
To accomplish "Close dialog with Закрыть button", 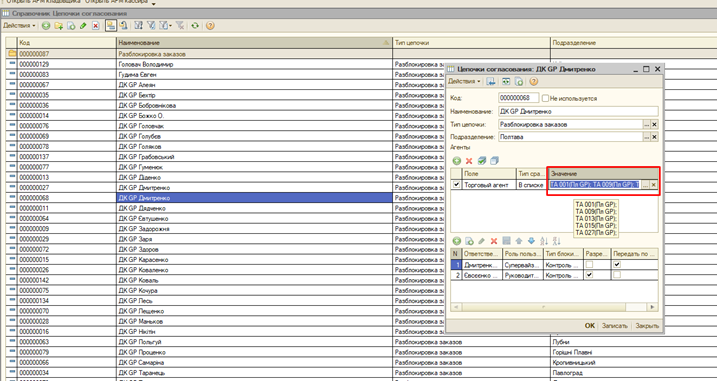I will click(x=647, y=326).
